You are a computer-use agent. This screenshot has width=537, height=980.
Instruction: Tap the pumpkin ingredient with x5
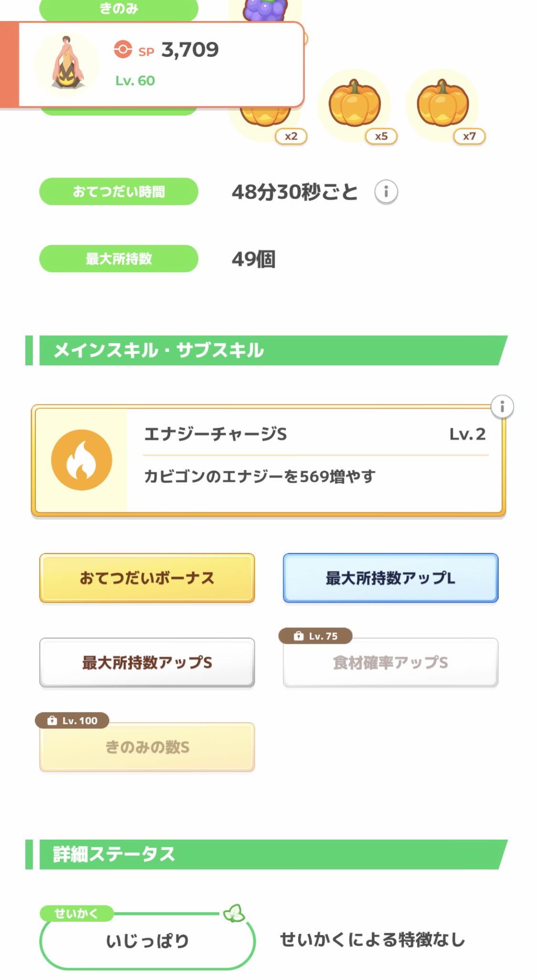click(355, 104)
